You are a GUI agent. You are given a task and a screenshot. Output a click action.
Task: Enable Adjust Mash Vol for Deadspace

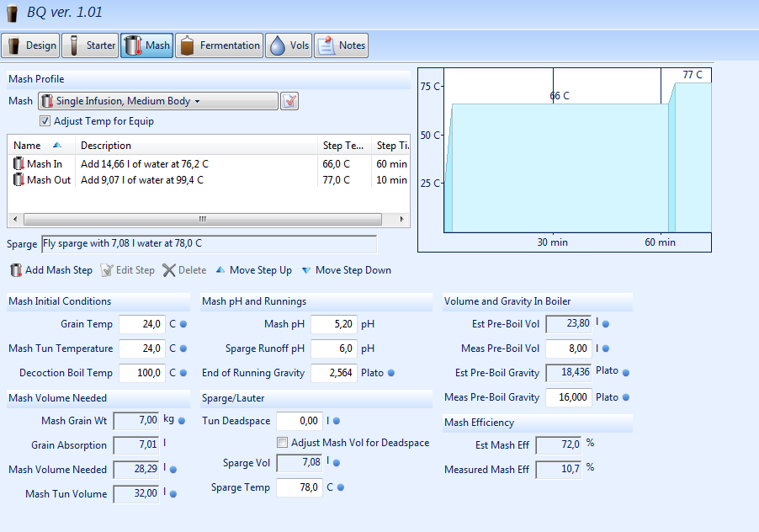[x=283, y=443]
